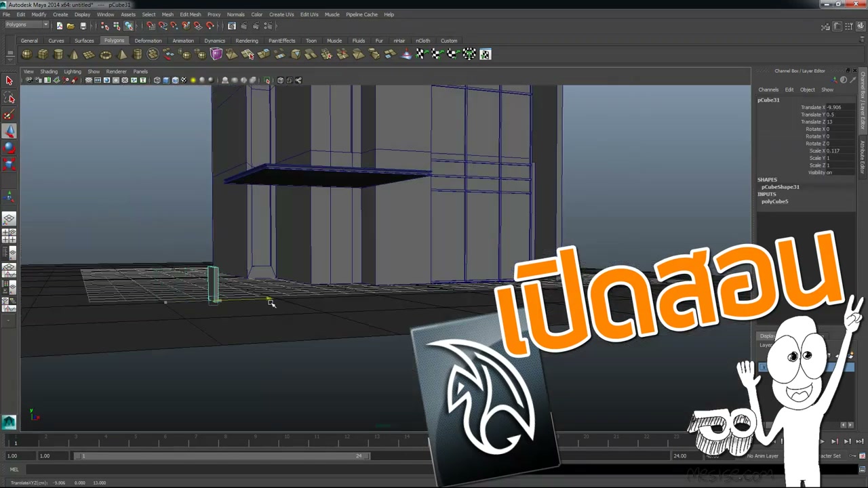Open the viewport Shading menu
This screenshot has height=488, width=868.
tap(49, 71)
